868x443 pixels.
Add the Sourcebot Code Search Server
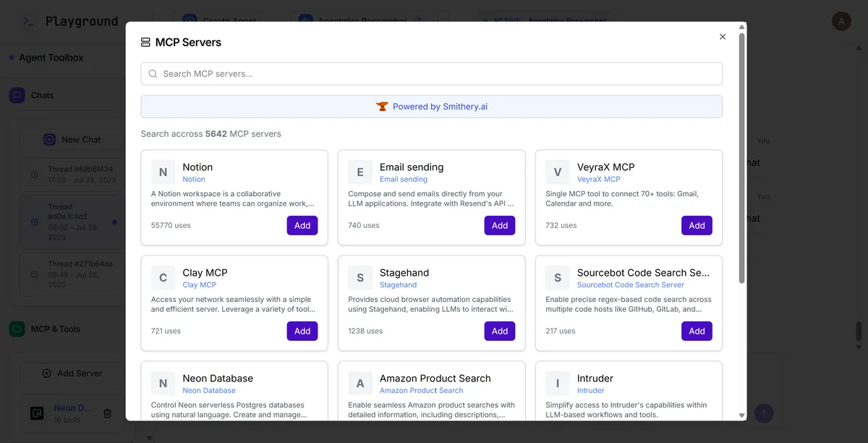click(x=697, y=331)
